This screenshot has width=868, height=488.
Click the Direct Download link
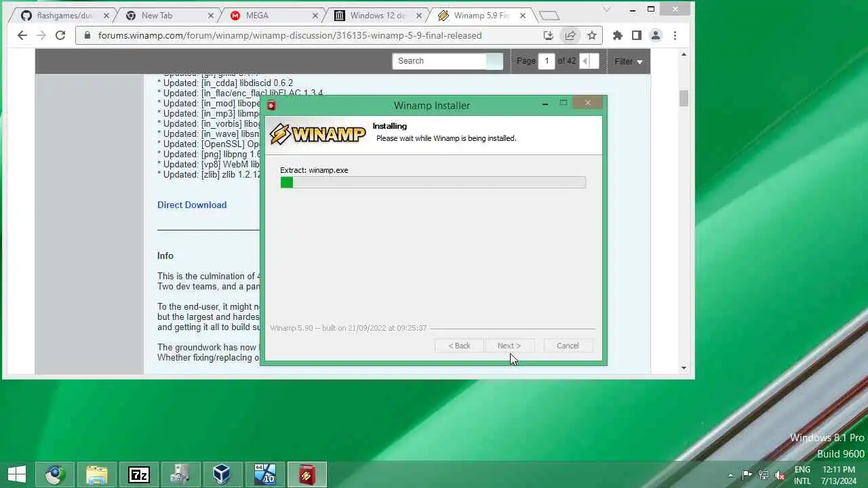coord(192,205)
